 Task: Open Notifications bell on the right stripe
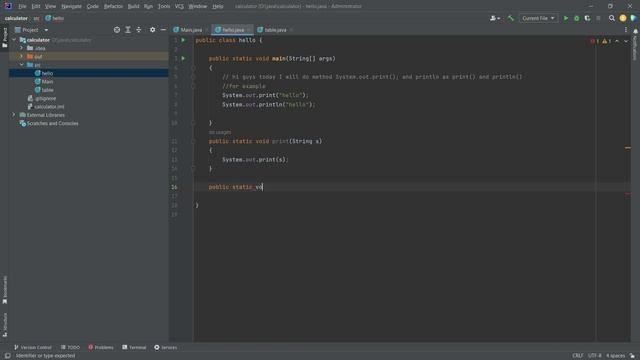635,31
